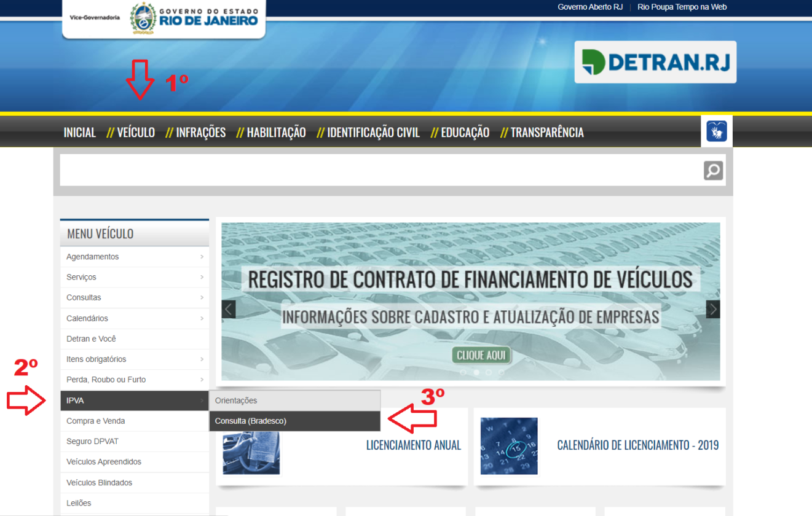
Task: Select Consulta (Bradesco) in the IPVA submenu
Action: pos(295,421)
